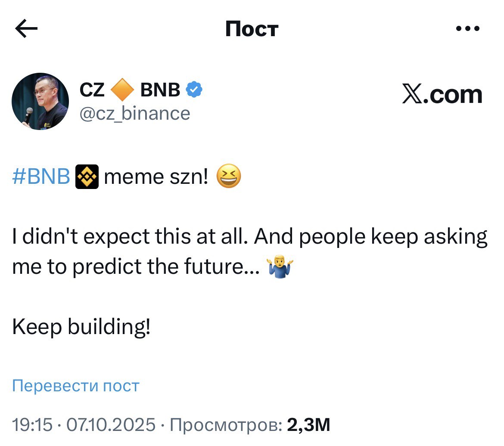Click the shrugging man emoji

(x=280, y=268)
